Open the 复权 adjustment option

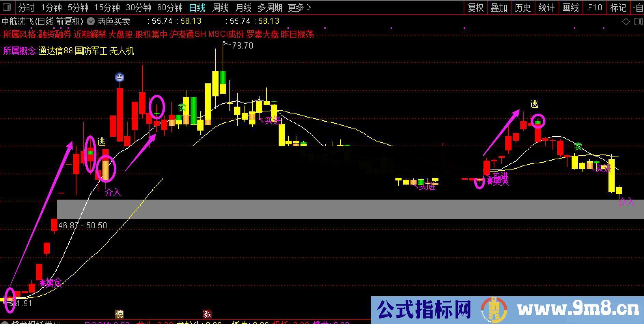(476, 8)
